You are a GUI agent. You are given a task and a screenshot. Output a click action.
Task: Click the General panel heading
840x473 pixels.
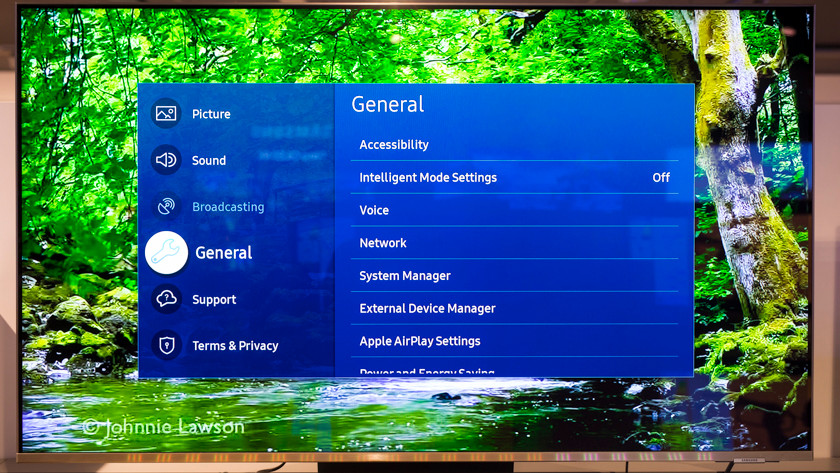[388, 105]
